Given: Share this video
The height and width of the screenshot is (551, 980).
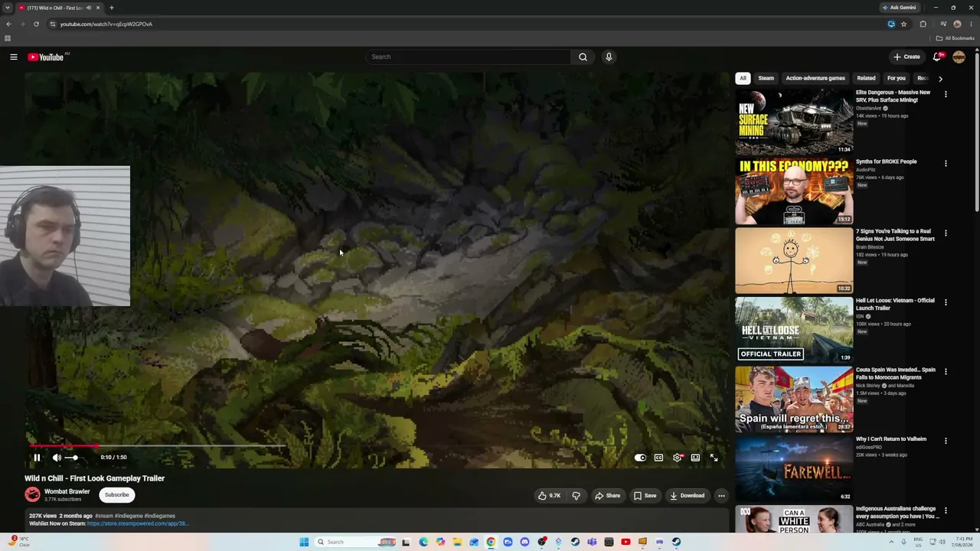Looking at the screenshot, I should pyautogui.click(x=608, y=495).
